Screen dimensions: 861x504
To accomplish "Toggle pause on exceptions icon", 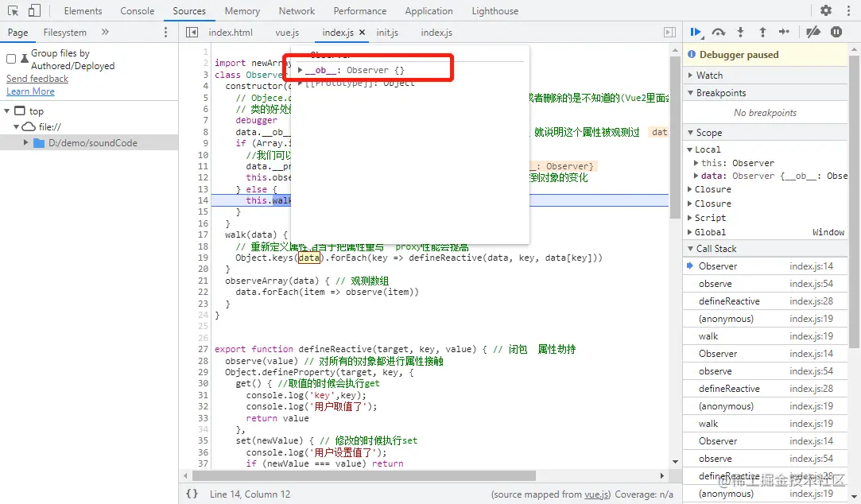I will click(836, 33).
